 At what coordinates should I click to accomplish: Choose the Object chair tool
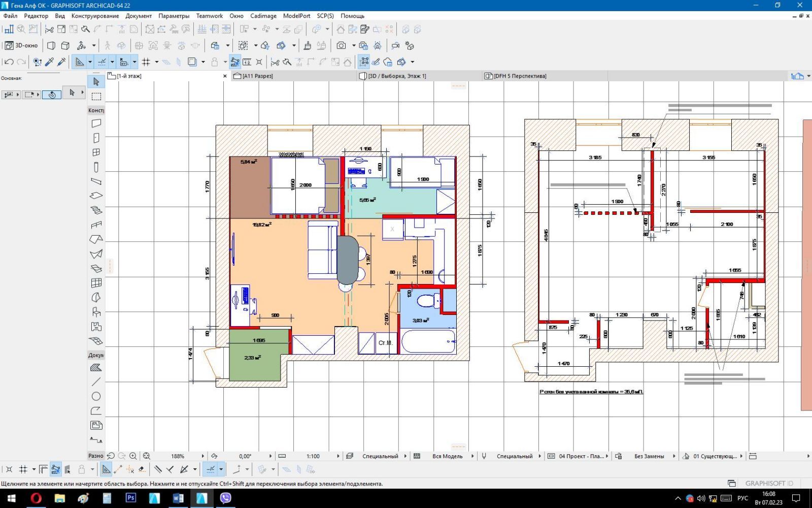click(96, 312)
